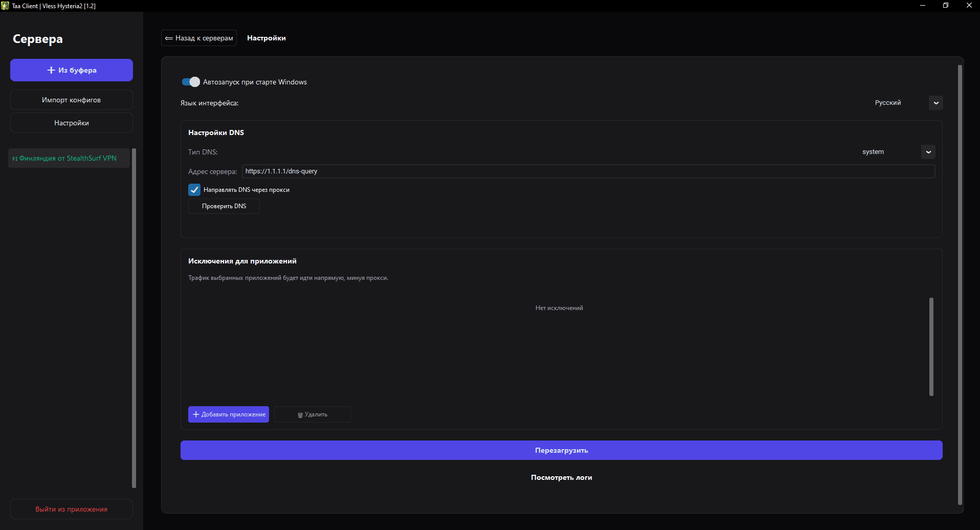
Task: Switch to the «Настройки» tab at the top
Action: pyautogui.click(x=266, y=38)
